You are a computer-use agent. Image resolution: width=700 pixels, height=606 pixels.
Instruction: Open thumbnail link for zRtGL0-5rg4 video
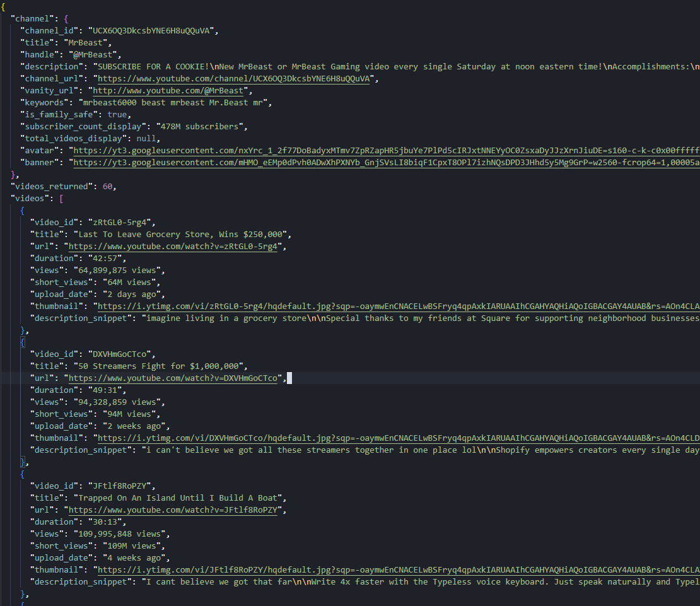[398, 306]
